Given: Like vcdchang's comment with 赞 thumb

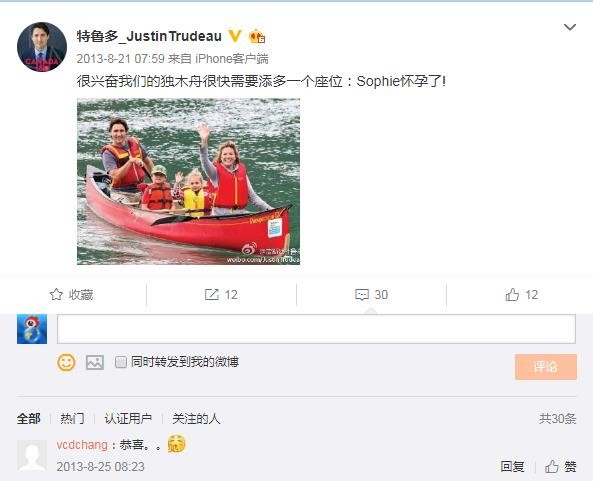Looking at the screenshot, I should (x=560, y=466).
